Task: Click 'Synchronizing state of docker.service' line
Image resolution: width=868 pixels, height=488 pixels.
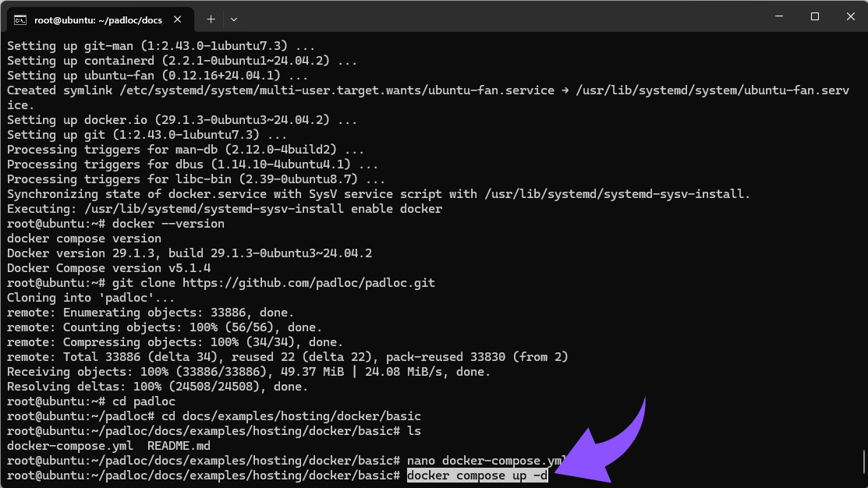Action: [378, 193]
